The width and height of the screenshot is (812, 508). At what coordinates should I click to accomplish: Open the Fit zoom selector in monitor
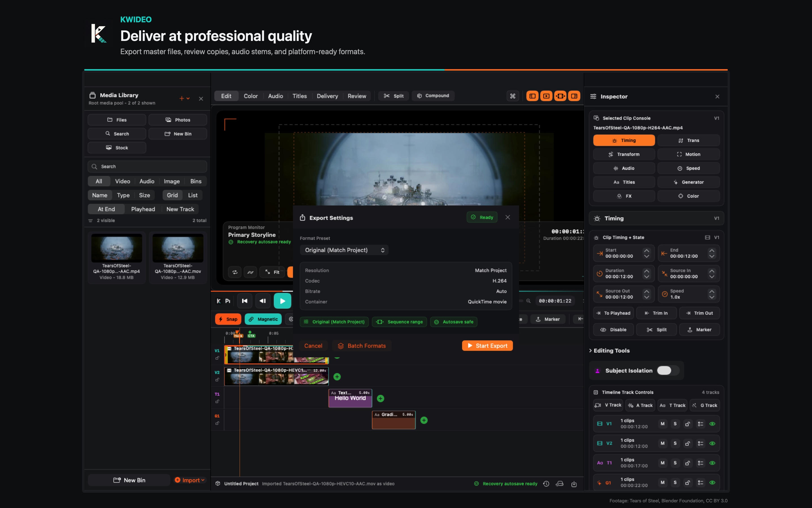click(272, 272)
